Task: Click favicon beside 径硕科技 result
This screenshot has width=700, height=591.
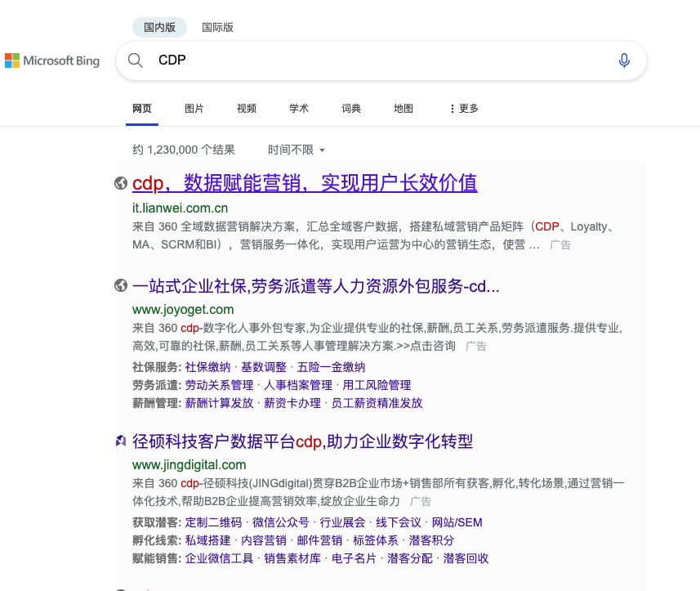Action: pos(121,441)
